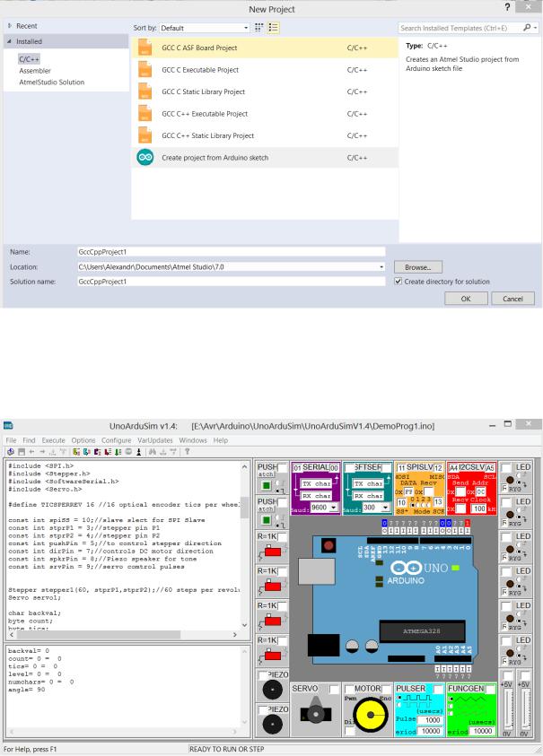Select SPI mode 0 radio in SPISLV
This screenshot has width=543, height=756.
click(x=413, y=505)
